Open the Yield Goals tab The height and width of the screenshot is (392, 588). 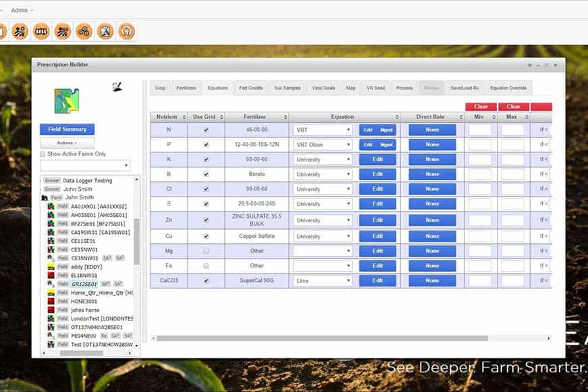(x=323, y=88)
